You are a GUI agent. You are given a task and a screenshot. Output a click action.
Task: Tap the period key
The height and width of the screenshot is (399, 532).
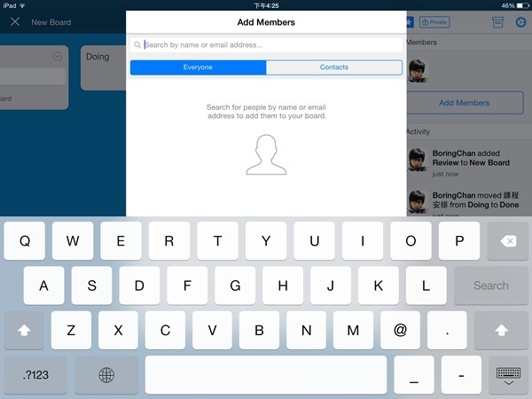(x=447, y=330)
